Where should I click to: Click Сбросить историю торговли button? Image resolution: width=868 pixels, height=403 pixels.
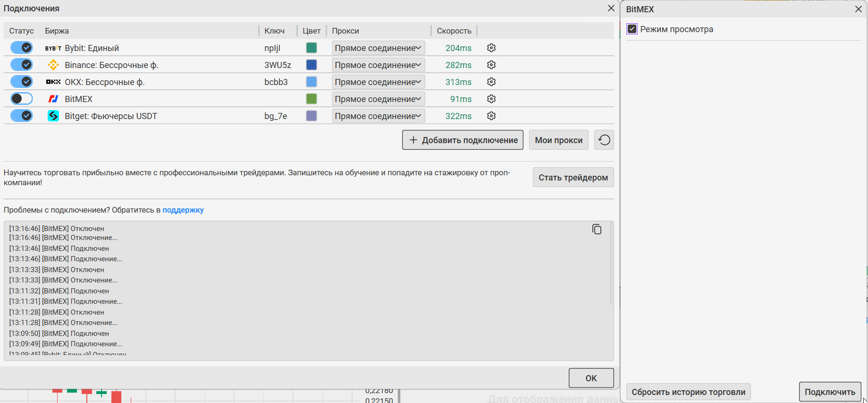(x=688, y=392)
